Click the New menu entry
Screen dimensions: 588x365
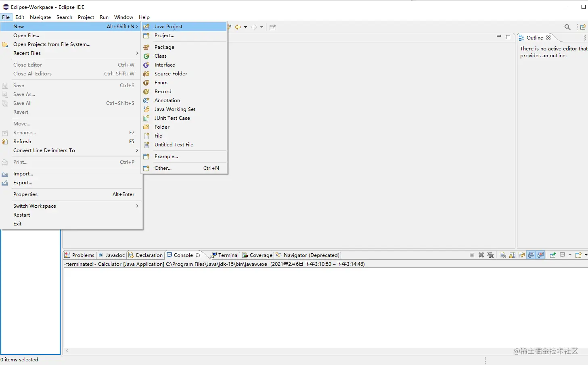click(x=71, y=26)
